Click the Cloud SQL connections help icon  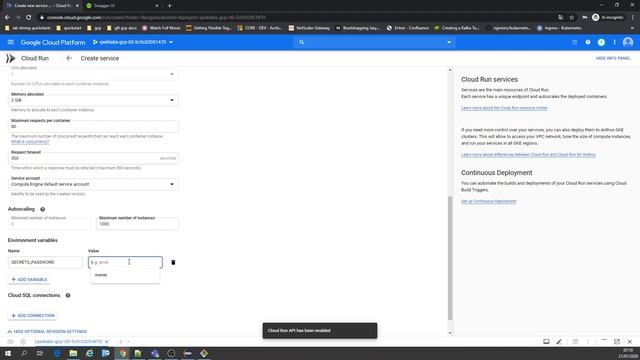[68, 295]
